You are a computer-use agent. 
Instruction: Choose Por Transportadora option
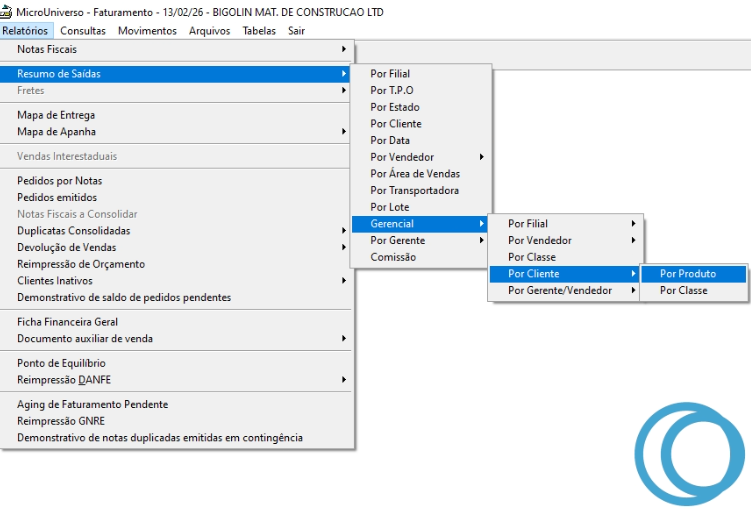[414, 190]
